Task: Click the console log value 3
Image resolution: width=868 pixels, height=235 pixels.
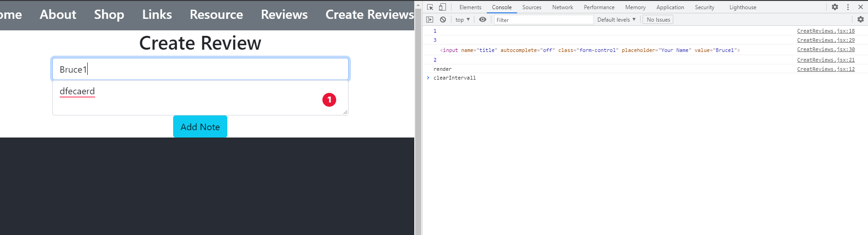Action: tap(435, 40)
